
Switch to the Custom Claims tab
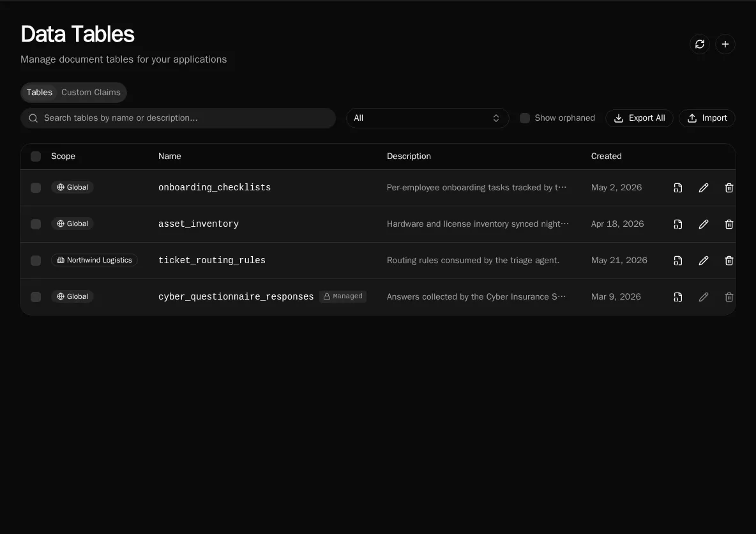pyautogui.click(x=91, y=92)
